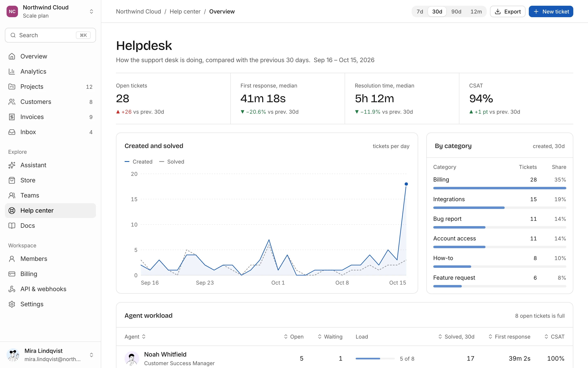
Task: Click Noah Whitfield's avatar
Action: click(x=132, y=358)
